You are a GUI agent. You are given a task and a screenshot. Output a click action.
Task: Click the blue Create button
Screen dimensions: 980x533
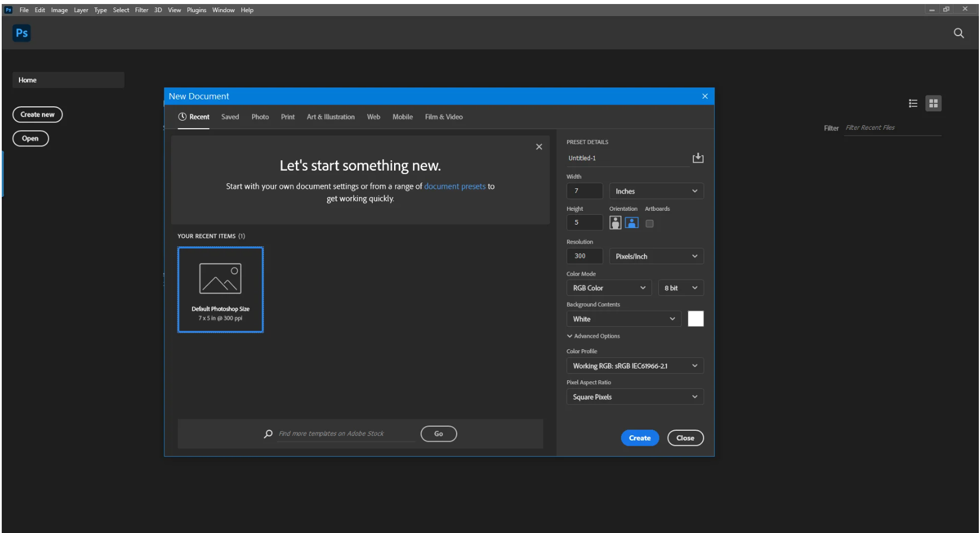[639, 438]
